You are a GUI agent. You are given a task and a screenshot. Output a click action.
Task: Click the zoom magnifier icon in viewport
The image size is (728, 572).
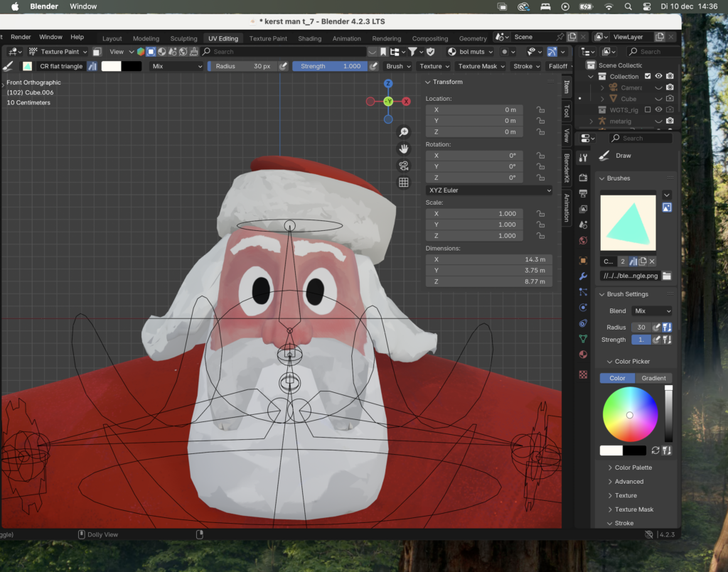[404, 132]
